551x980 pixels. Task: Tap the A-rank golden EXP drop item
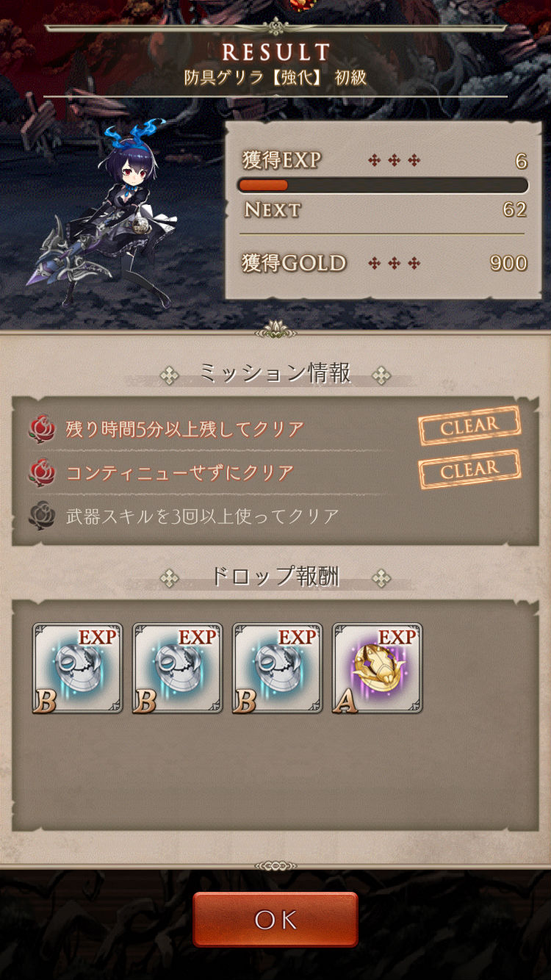377,669
